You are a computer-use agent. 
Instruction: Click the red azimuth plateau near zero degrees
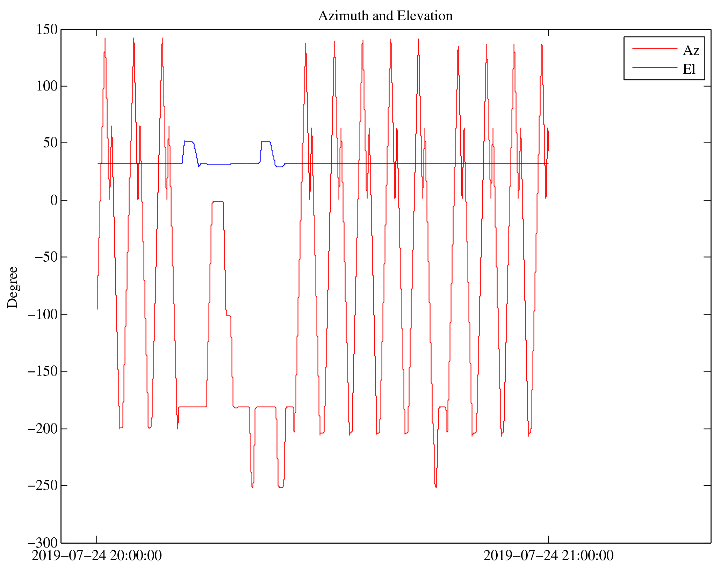pyautogui.click(x=218, y=202)
